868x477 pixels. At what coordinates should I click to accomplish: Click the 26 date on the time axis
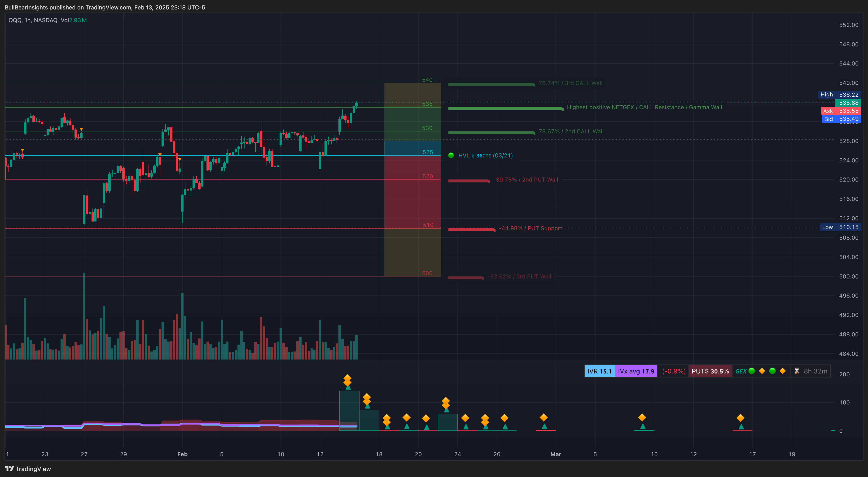pyautogui.click(x=497, y=454)
